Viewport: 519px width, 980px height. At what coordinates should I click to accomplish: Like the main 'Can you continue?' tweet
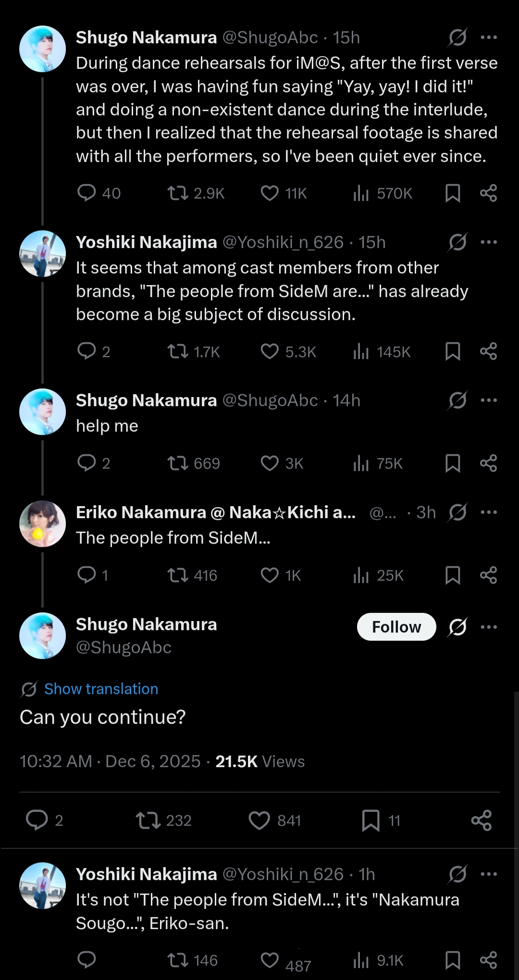pyautogui.click(x=259, y=820)
